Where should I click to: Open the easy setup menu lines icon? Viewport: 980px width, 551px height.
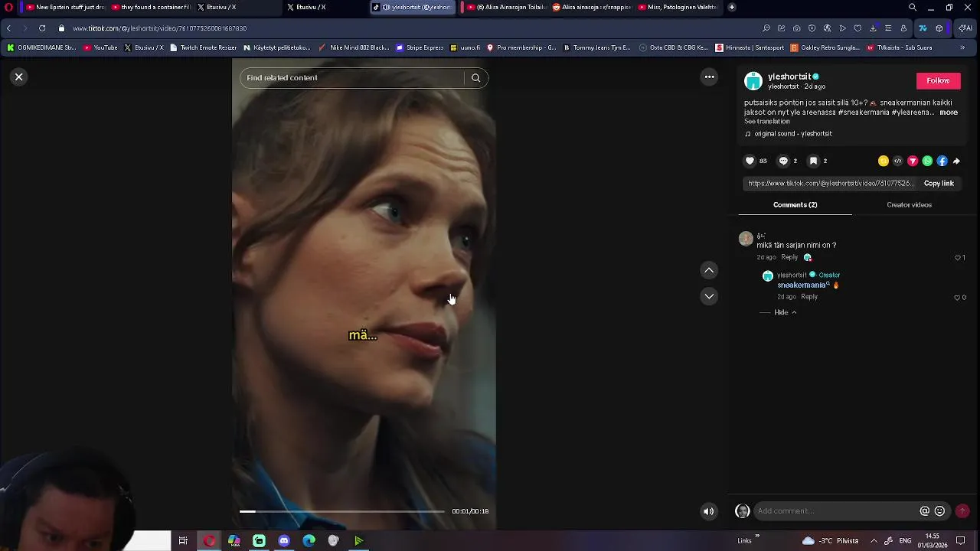[888, 28]
